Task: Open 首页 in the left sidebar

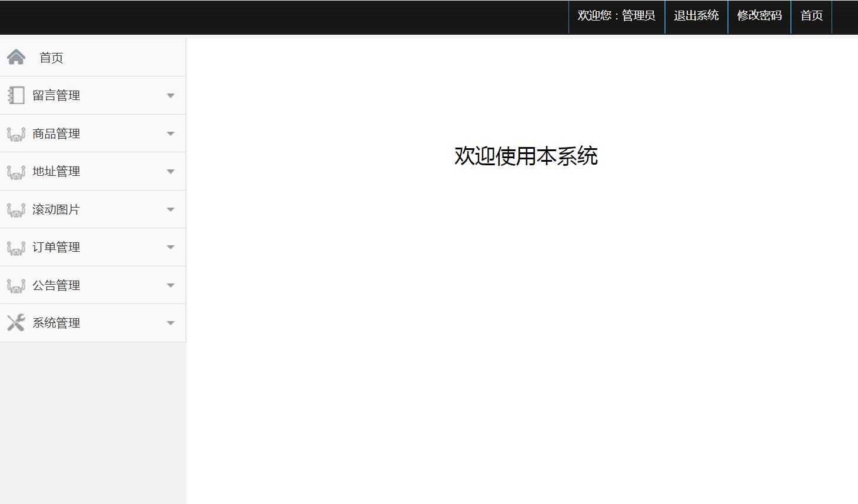Action: pos(51,58)
